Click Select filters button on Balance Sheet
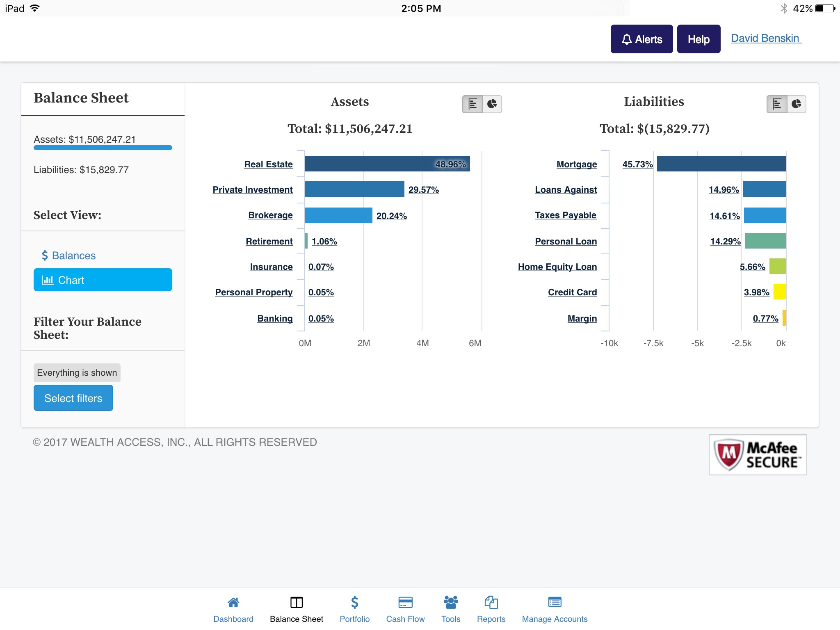 point(73,398)
